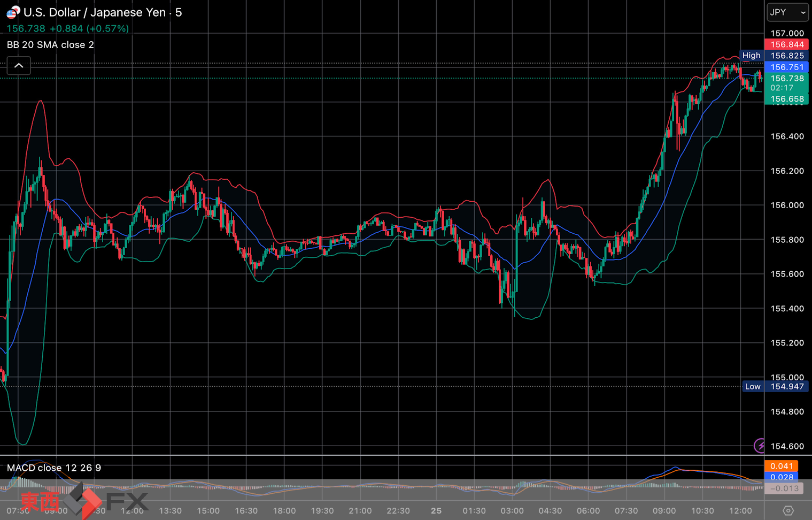This screenshot has height=520, width=812.
Task: Click the 18:00 time axis label
Action: pos(284,510)
